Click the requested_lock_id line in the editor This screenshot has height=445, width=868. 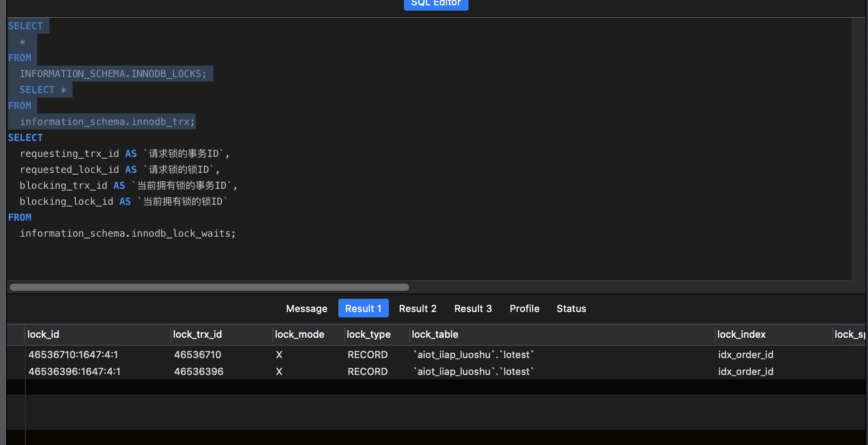pos(120,169)
